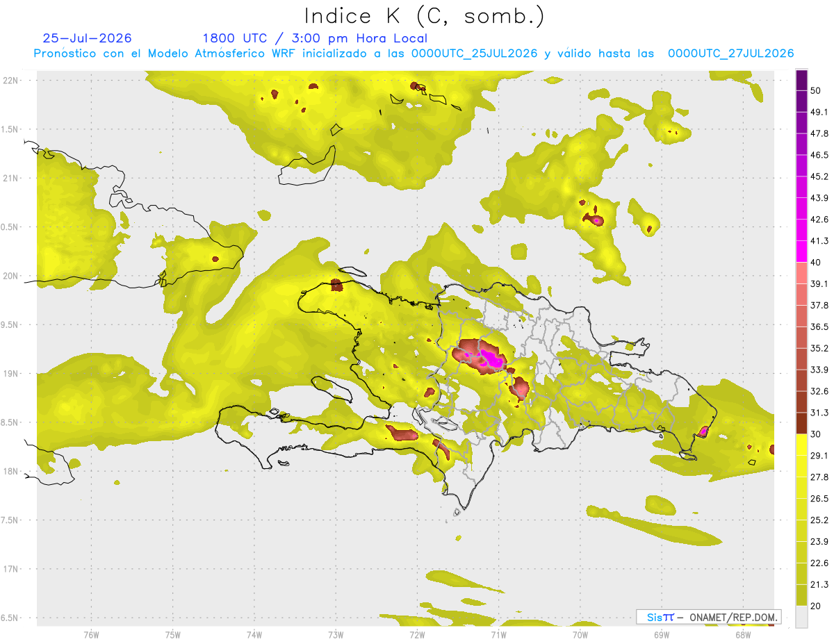Image resolution: width=834 pixels, height=644 pixels.
Task: Click the "25.2" color scale value
Action: click(x=819, y=520)
